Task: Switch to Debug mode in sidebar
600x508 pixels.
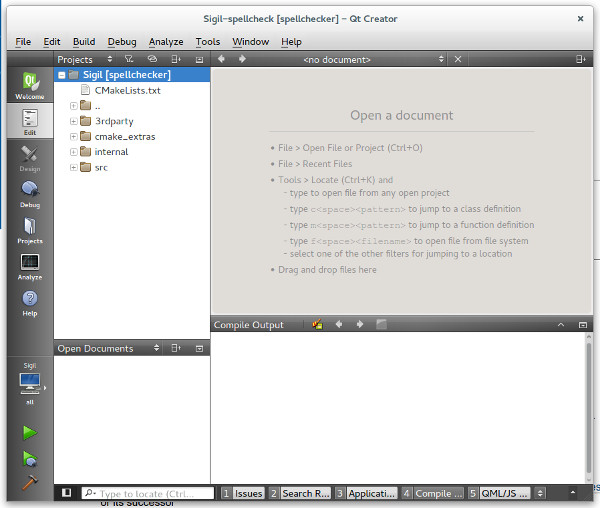Action: (x=30, y=194)
